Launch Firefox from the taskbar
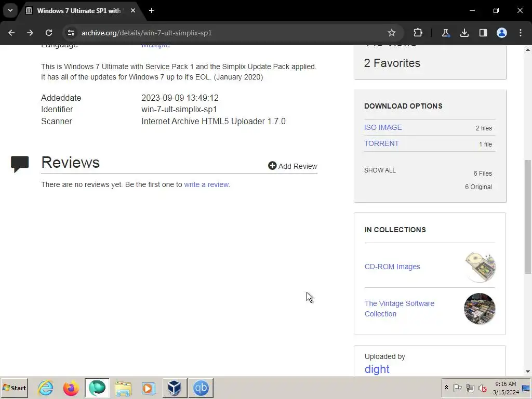The height and width of the screenshot is (399, 532). click(x=71, y=388)
